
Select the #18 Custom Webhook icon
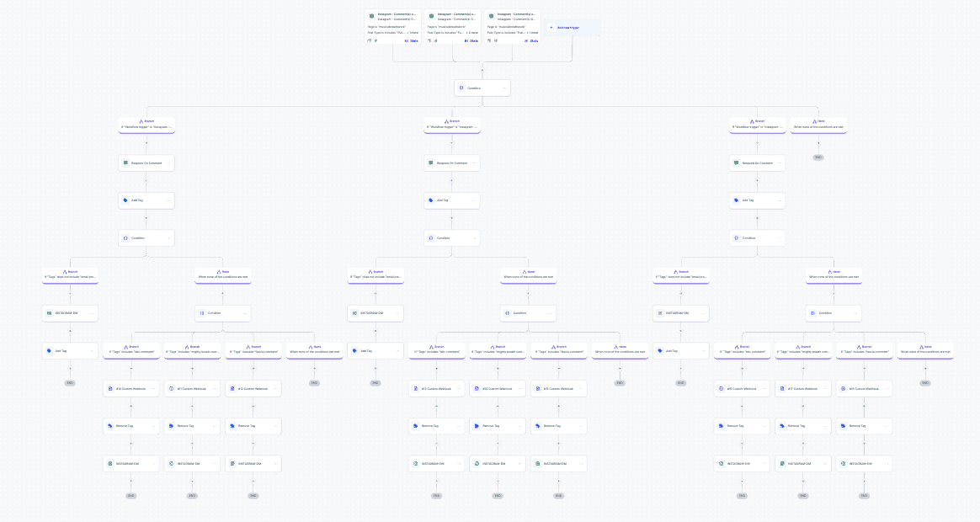[844, 388]
